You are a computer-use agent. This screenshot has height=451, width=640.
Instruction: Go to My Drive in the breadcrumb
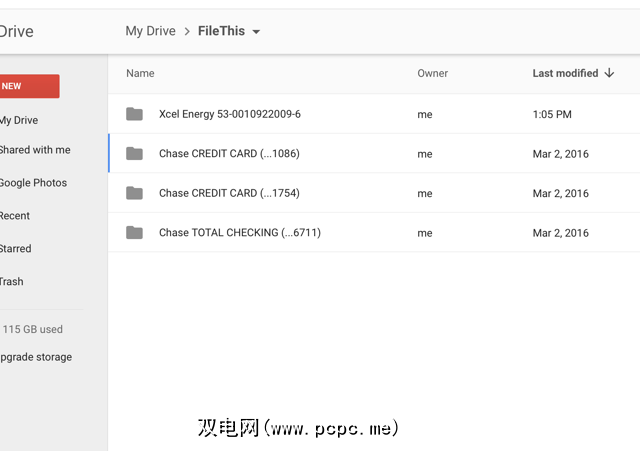[x=150, y=31]
